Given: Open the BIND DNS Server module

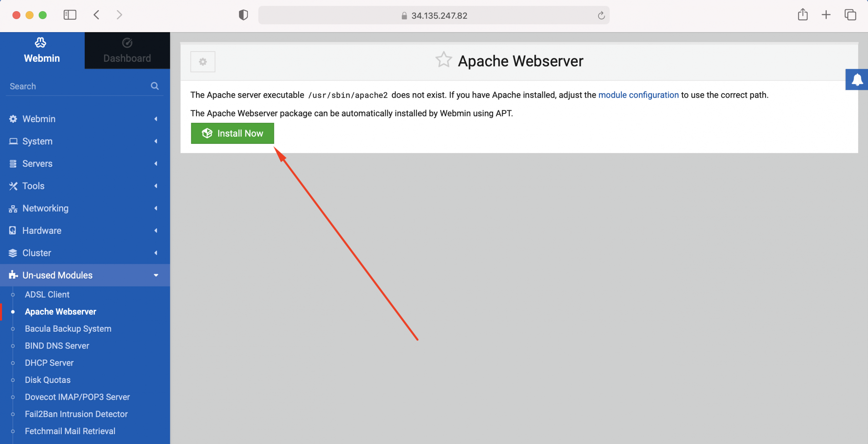Looking at the screenshot, I should click(x=57, y=346).
